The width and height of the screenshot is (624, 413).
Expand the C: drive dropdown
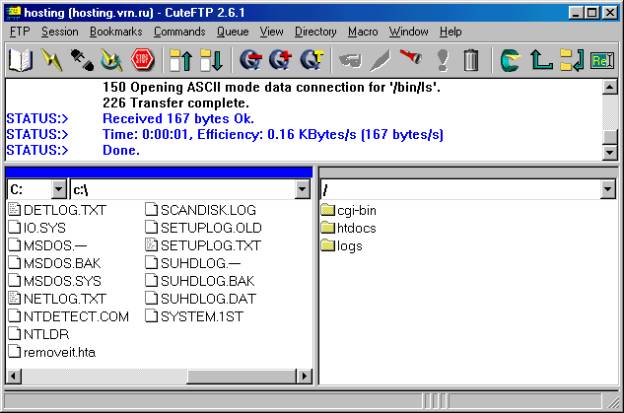(x=58, y=189)
